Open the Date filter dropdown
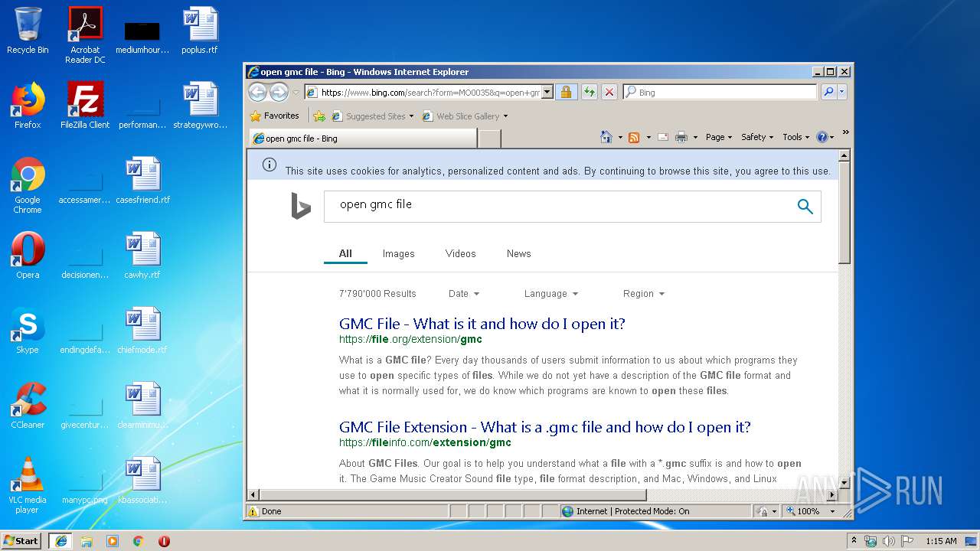The image size is (980, 551). tap(464, 294)
